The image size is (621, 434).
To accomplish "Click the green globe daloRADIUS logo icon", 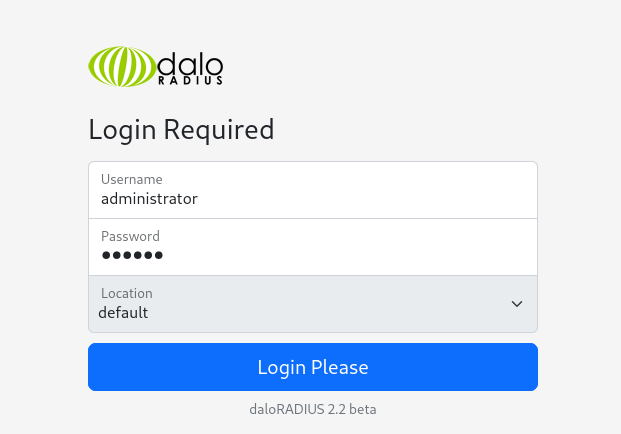I will click(122, 67).
